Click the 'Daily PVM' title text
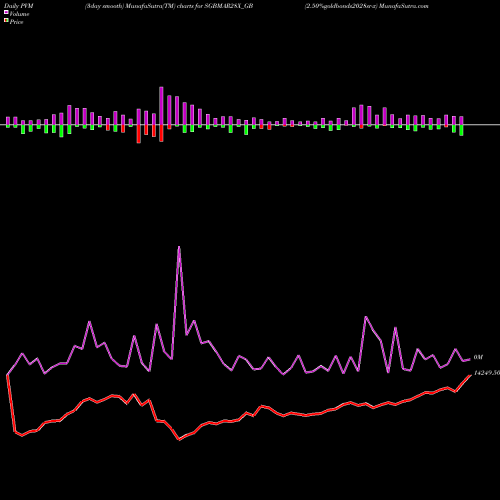This screenshot has width=500, height=500. pos(19,6)
